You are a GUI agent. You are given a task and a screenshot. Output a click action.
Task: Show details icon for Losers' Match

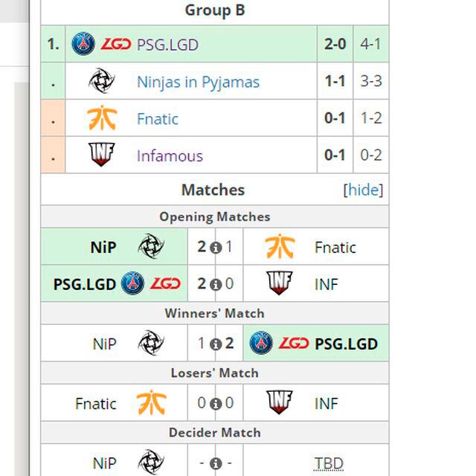coord(216,404)
